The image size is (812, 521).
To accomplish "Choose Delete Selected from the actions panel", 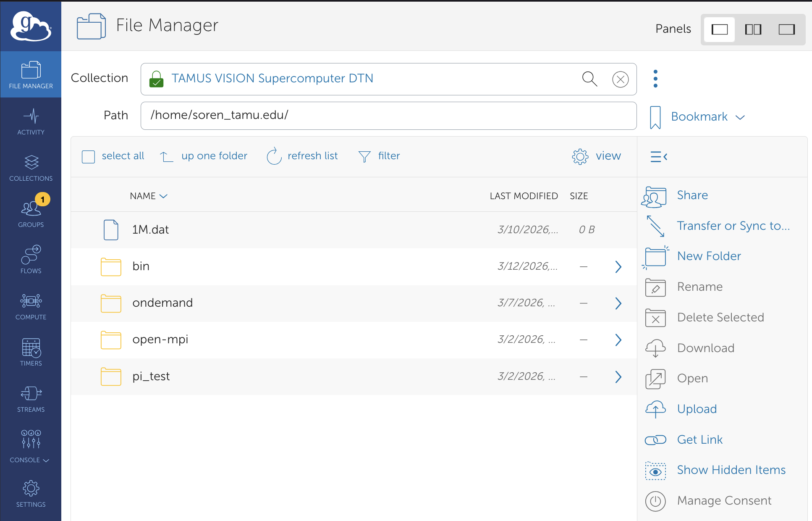I will pyautogui.click(x=720, y=317).
